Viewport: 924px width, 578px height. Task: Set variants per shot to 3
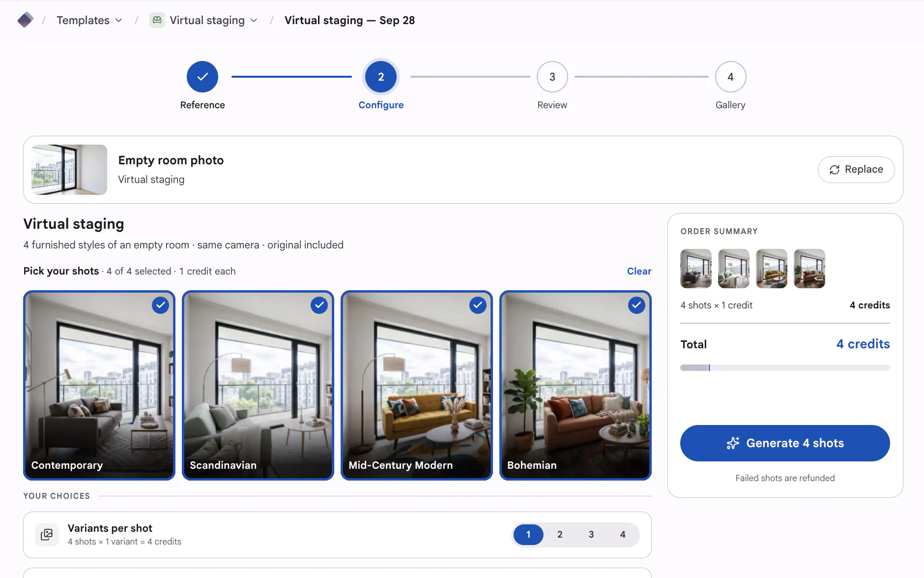pyautogui.click(x=591, y=535)
